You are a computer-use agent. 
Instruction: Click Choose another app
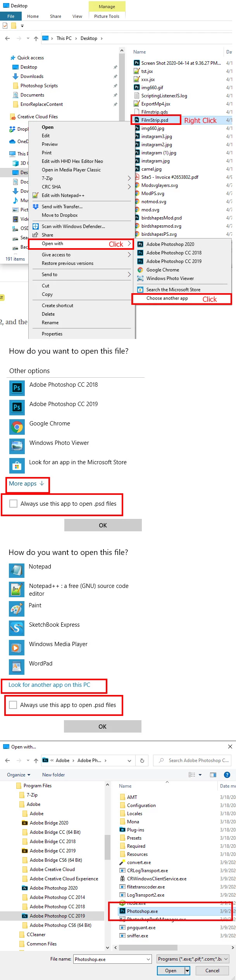pyautogui.click(x=167, y=298)
